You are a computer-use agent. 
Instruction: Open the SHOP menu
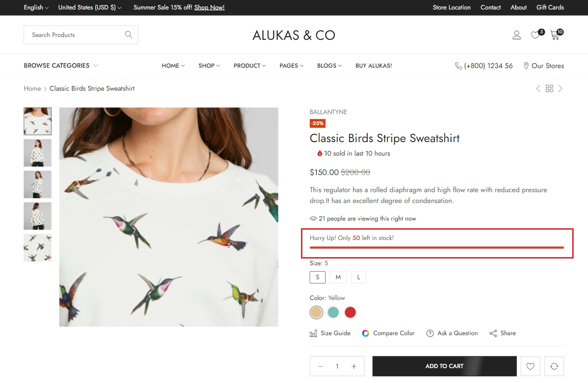(209, 65)
